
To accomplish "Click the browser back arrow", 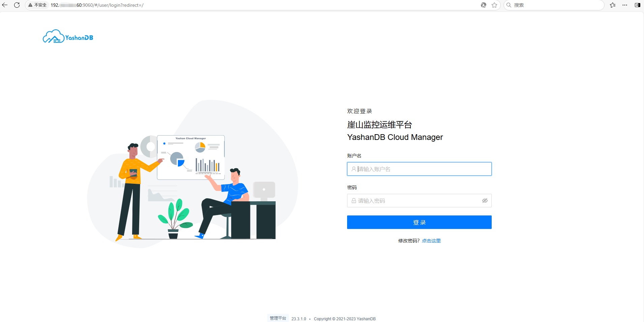I will 5,5.
